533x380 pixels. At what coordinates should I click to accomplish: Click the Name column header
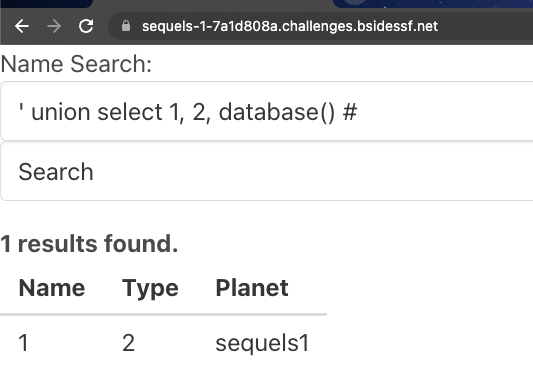[x=52, y=288]
